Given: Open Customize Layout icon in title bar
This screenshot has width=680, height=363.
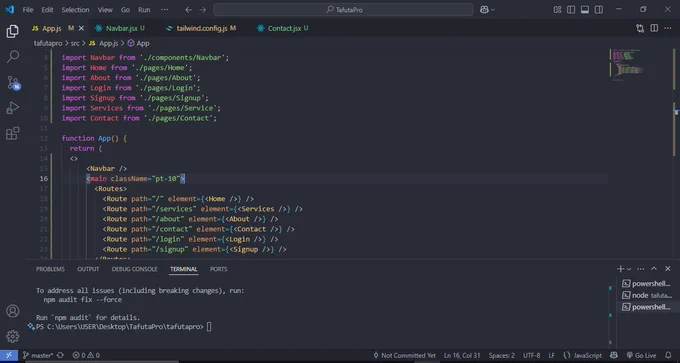Looking at the screenshot, I should tap(557, 10).
